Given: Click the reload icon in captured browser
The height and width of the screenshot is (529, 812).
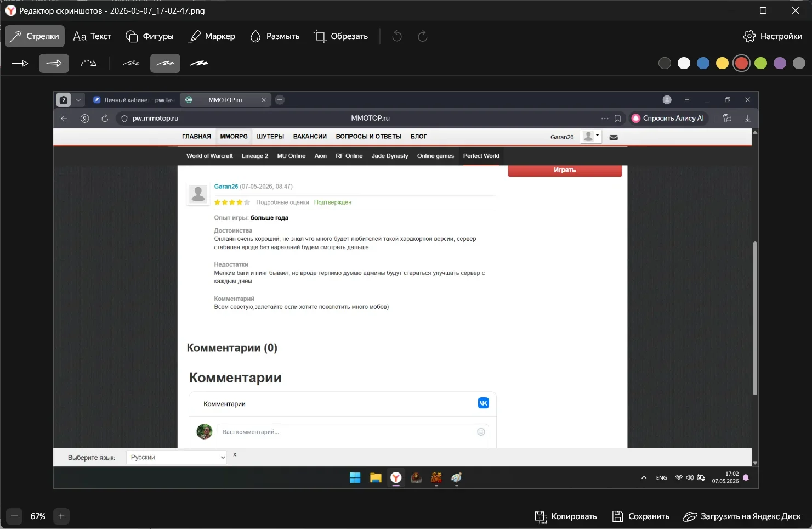Looking at the screenshot, I should click(105, 118).
